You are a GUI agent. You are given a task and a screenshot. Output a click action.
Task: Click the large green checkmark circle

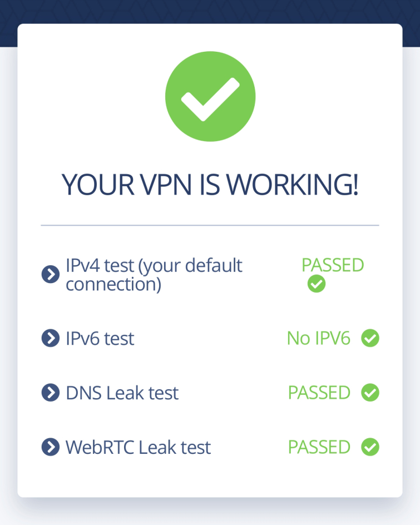[x=210, y=96]
